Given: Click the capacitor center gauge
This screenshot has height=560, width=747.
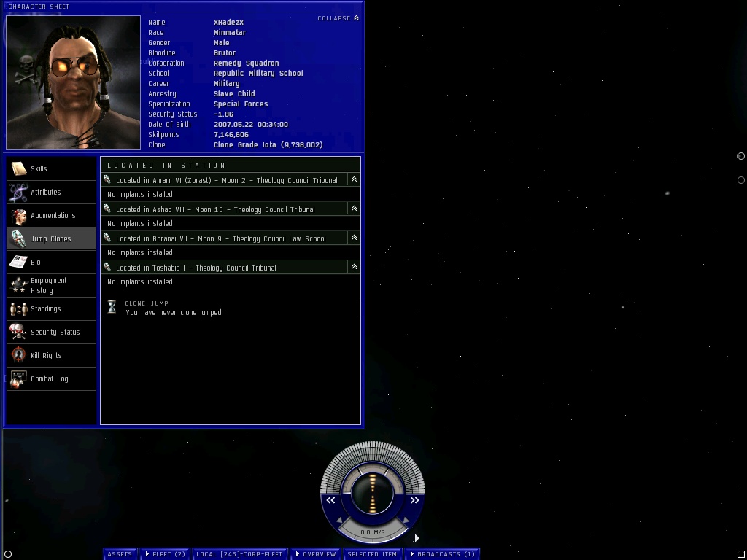Looking at the screenshot, I should pos(373,493).
